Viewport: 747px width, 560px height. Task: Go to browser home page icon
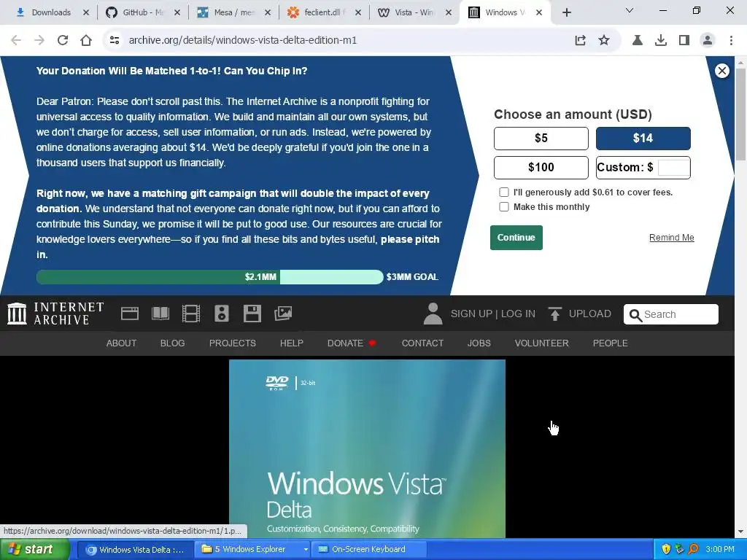[86, 40]
